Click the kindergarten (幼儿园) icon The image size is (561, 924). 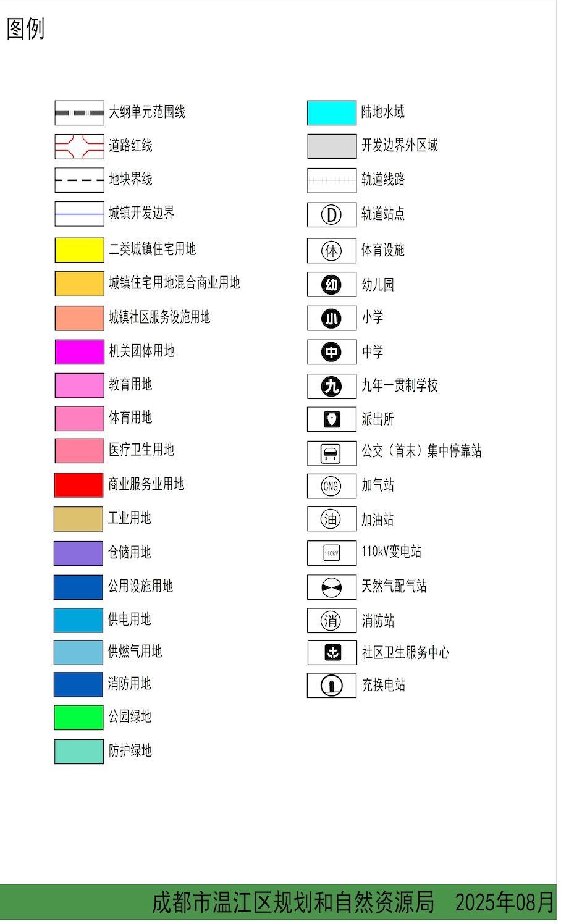[332, 285]
